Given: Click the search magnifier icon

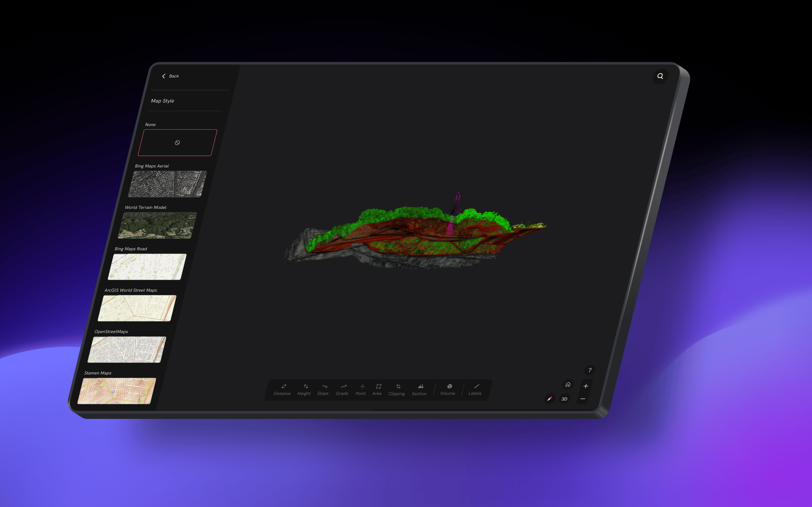Looking at the screenshot, I should [660, 76].
